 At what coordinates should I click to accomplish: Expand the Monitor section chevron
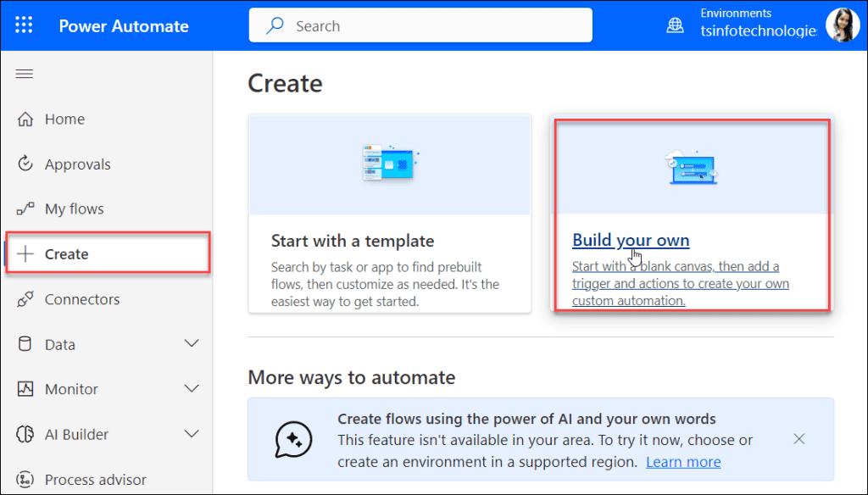pos(192,388)
